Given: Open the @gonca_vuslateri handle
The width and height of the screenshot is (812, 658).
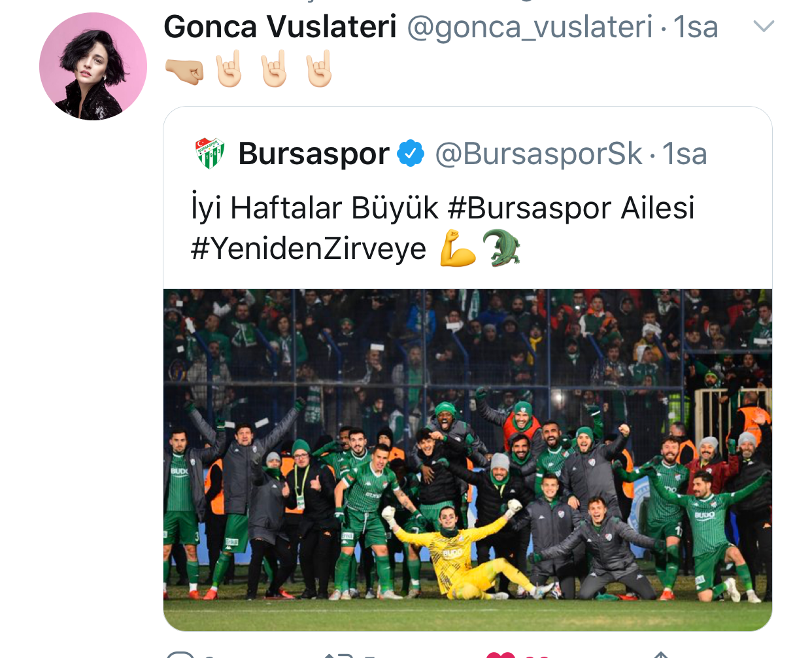Looking at the screenshot, I should tap(530, 28).
